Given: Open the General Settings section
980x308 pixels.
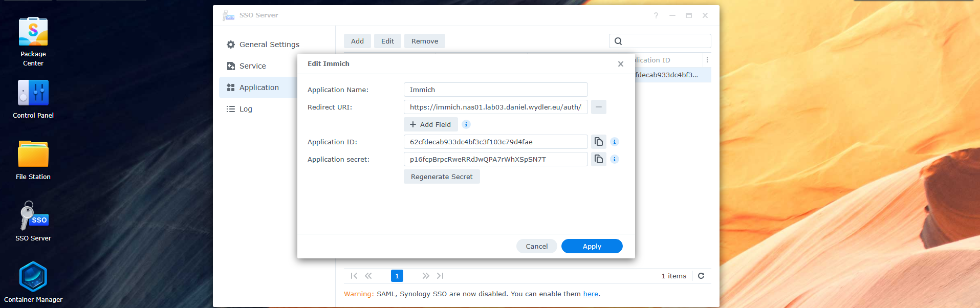Looking at the screenshot, I should (x=269, y=45).
